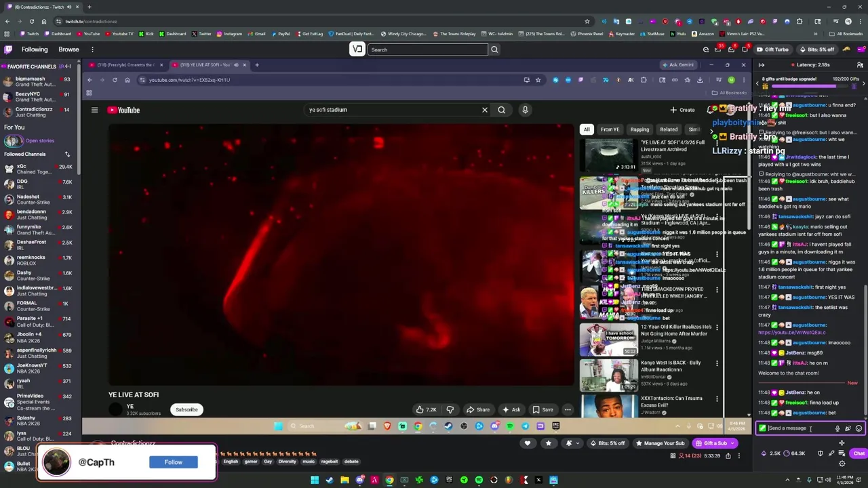This screenshot has height=488, width=868.
Task: Click the YouTube Create button
Action: coord(683,110)
